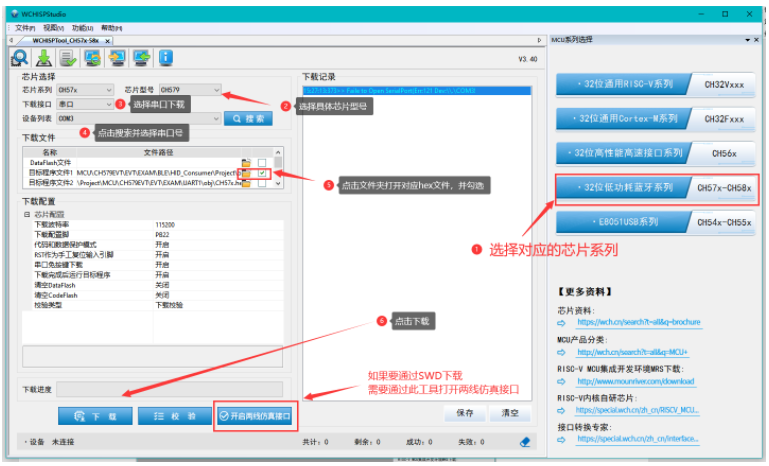Select highlighted Fail to Open SerialPort log entry
Viewport: 769px width, 466px height.
click(x=417, y=91)
